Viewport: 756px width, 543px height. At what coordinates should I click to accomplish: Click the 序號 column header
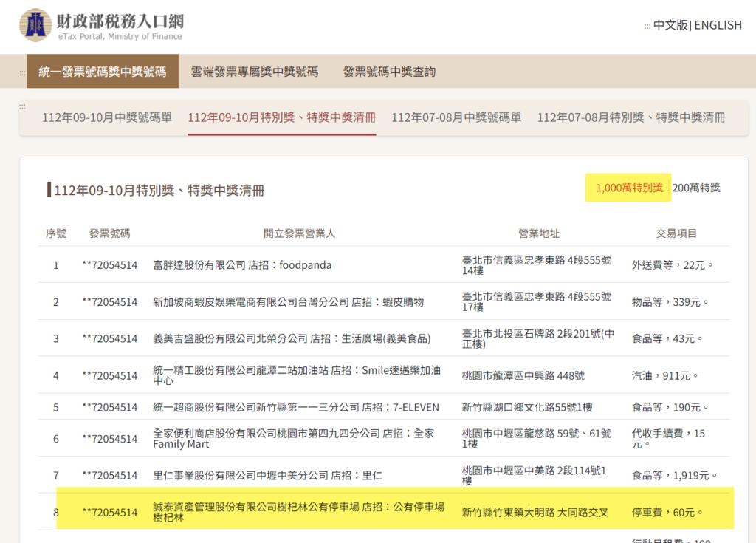click(56, 233)
